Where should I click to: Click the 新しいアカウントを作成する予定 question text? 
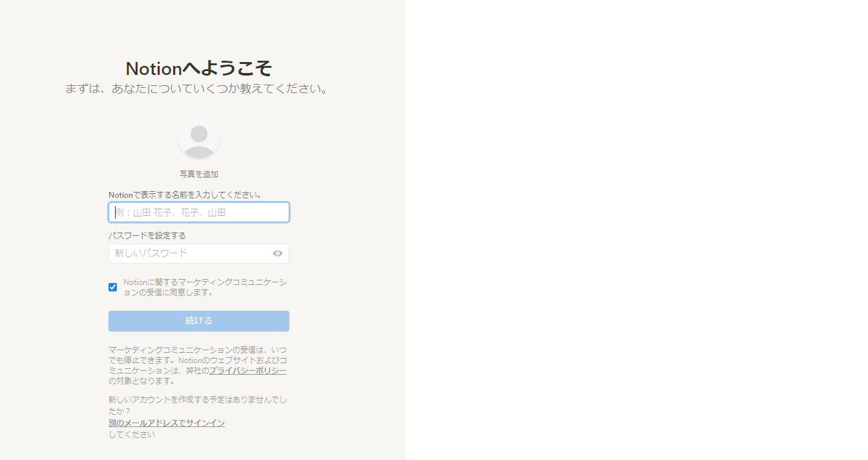pyautogui.click(x=198, y=405)
